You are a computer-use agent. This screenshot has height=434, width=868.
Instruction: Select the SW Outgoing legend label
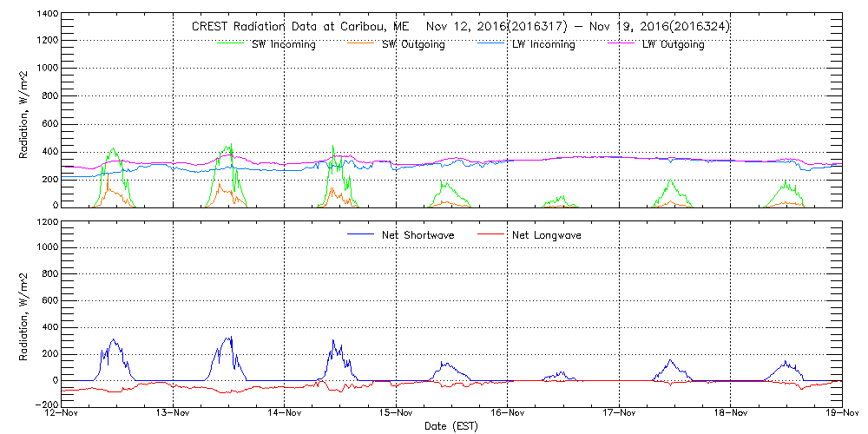413,44
